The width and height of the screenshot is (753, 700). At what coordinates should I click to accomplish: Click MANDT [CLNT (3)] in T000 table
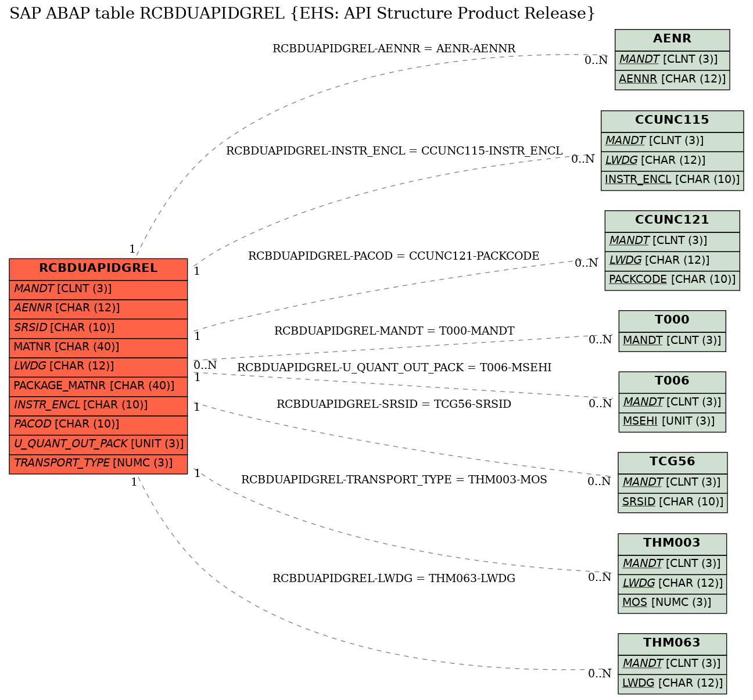coord(672,341)
